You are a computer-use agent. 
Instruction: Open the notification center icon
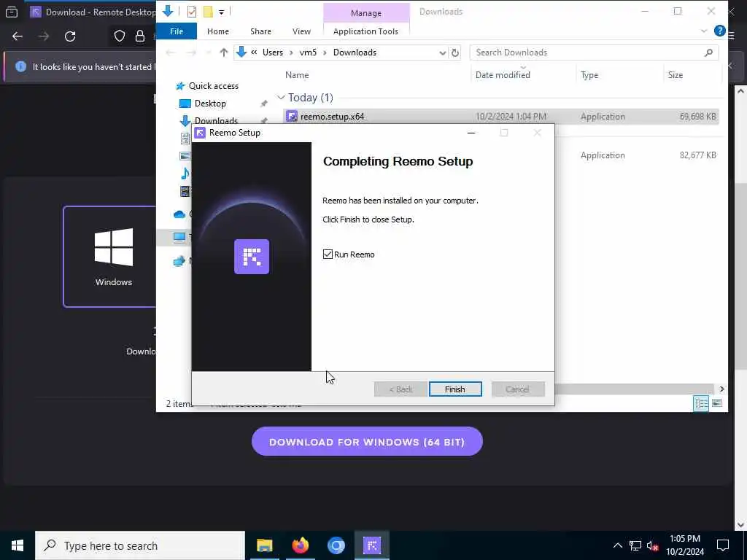coord(723,545)
